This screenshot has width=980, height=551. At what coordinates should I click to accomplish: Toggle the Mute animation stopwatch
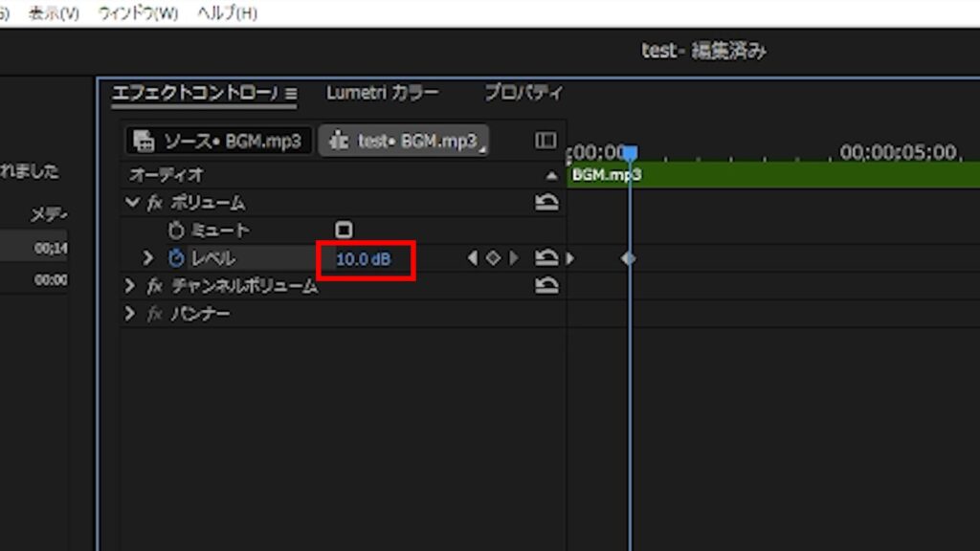[x=176, y=230]
